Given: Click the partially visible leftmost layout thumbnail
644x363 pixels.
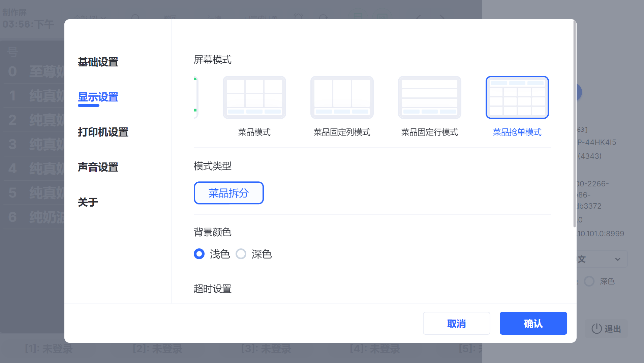Looking at the screenshot, I should (x=196, y=97).
